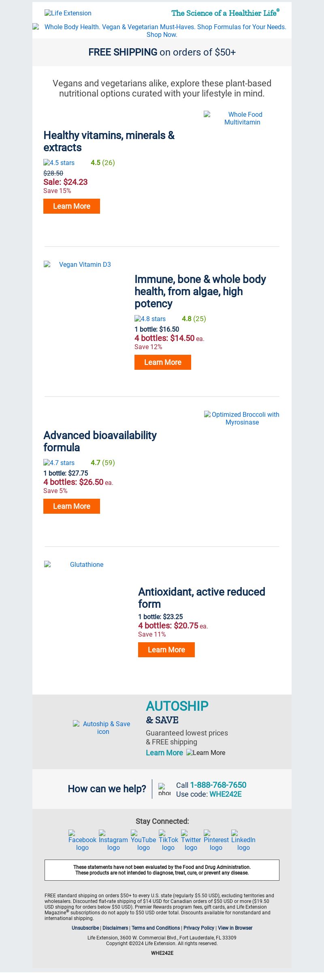Click the Life Extension logo
The image size is (324, 980).
coord(68,13)
